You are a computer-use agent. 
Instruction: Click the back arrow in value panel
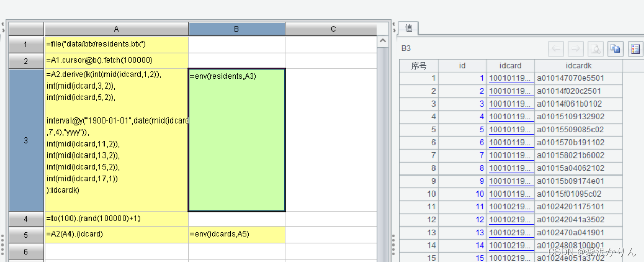(556, 49)
